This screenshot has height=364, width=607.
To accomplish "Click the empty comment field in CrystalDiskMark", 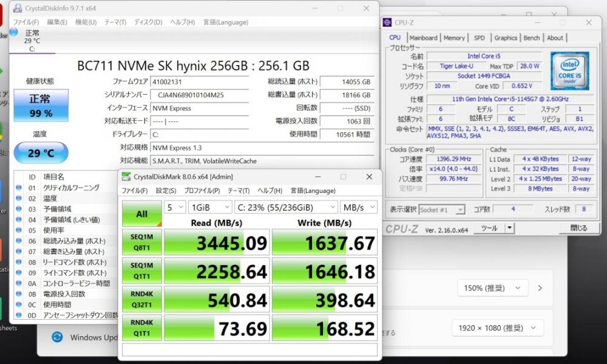I will pyautogui.click(x=249, y=349).
